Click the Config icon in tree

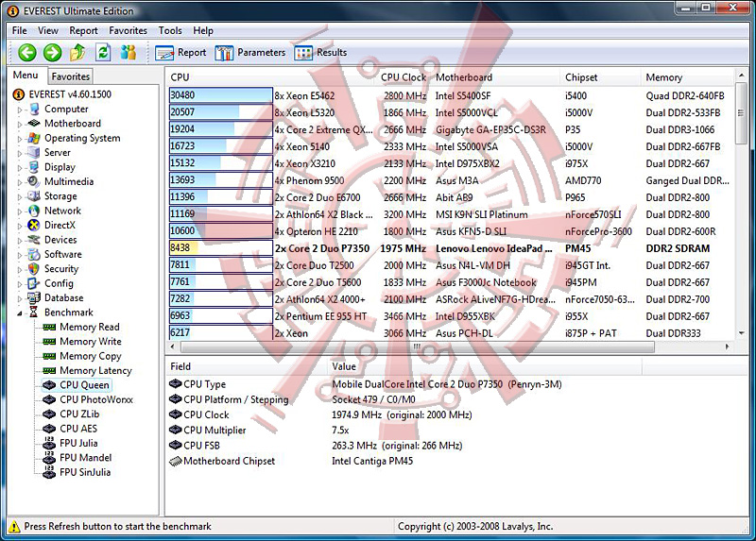coord(34,283)
